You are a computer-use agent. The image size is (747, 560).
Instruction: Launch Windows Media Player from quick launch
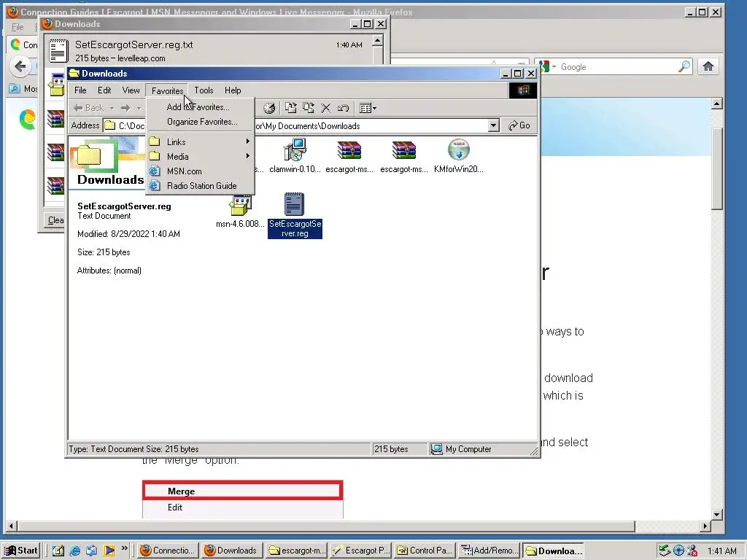[109, 551]
